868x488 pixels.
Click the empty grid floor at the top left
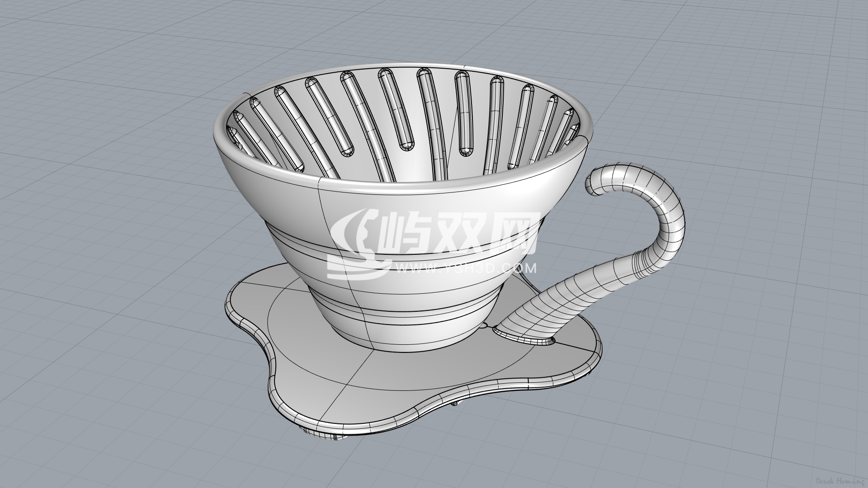pyautogui.click(x=90, y=68)
